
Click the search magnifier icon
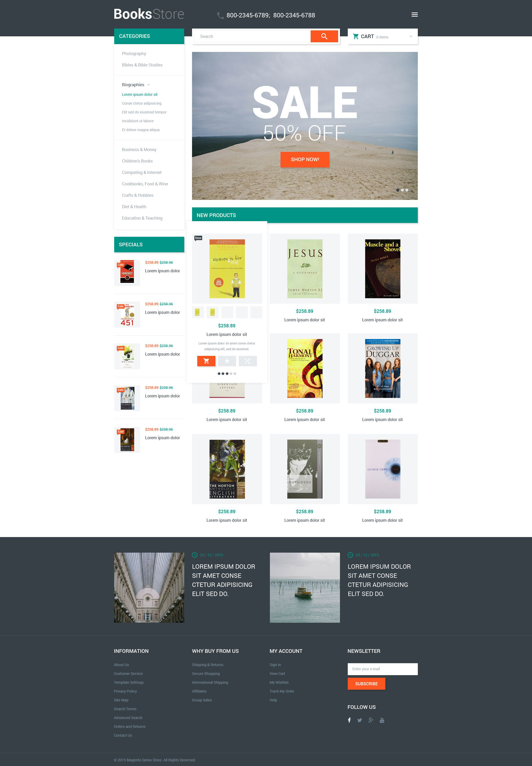point(324,37)
